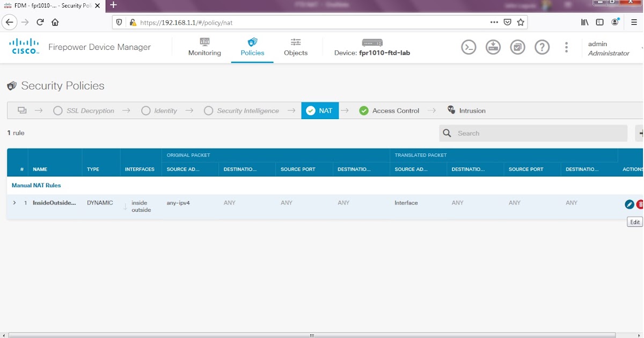This screenshot has height=338, width=644.
Task: Delete the InsideOutside rule using the trash icon
Action: coord(640,204)
